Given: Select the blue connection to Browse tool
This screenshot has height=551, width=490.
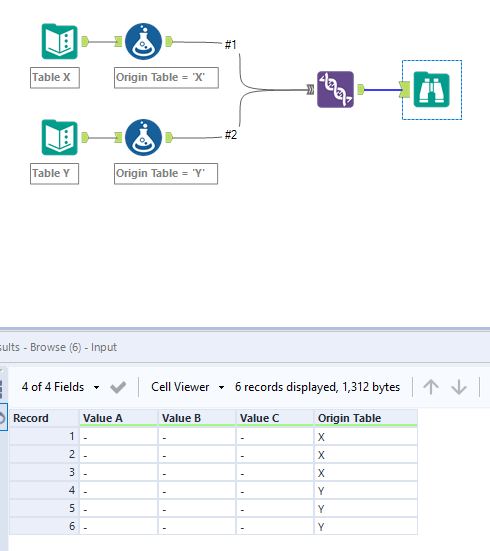Looking at the screenshot, I should point(382,90).
